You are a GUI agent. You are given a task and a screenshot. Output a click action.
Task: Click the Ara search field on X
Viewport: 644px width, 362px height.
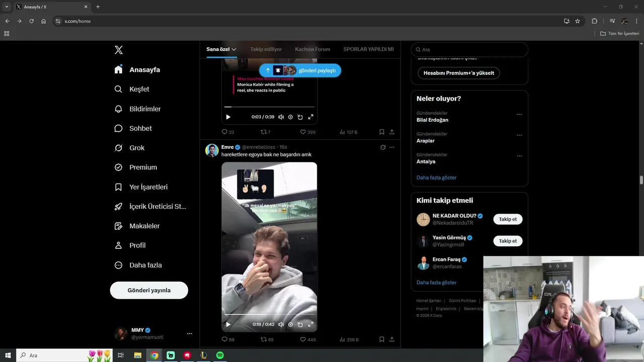(469, 49)
